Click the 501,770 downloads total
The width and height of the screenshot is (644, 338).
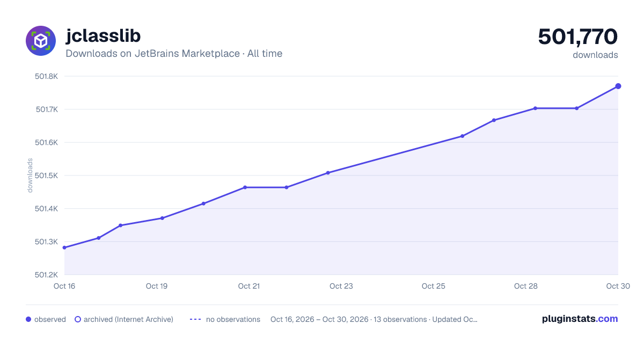click(x=578, y=37)
